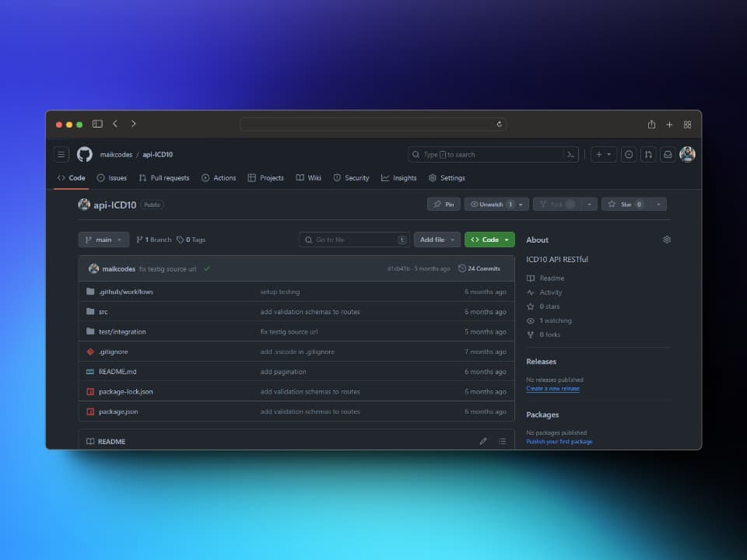Open a new Safari tab
The image size is (747, 560).
[x=669, y=124]
